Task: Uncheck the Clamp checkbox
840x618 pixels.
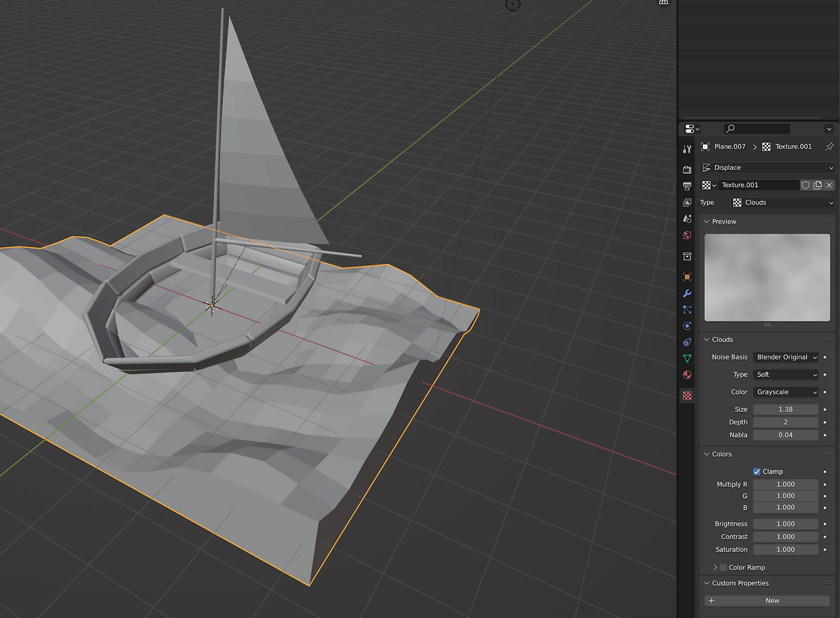Action: [757, 472]
